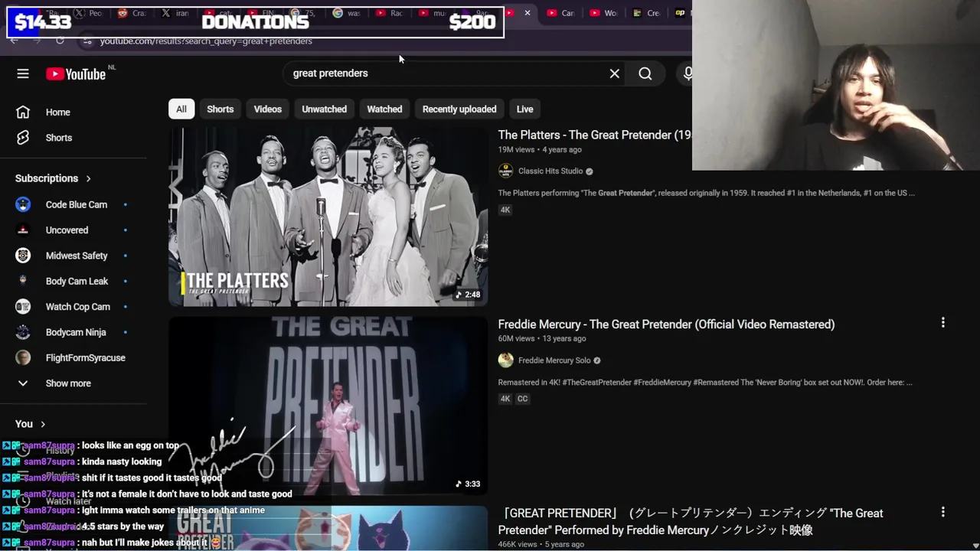Select the Recently uploaded filter chip
The width and height of the screenshot is (980, 551).
459,109
